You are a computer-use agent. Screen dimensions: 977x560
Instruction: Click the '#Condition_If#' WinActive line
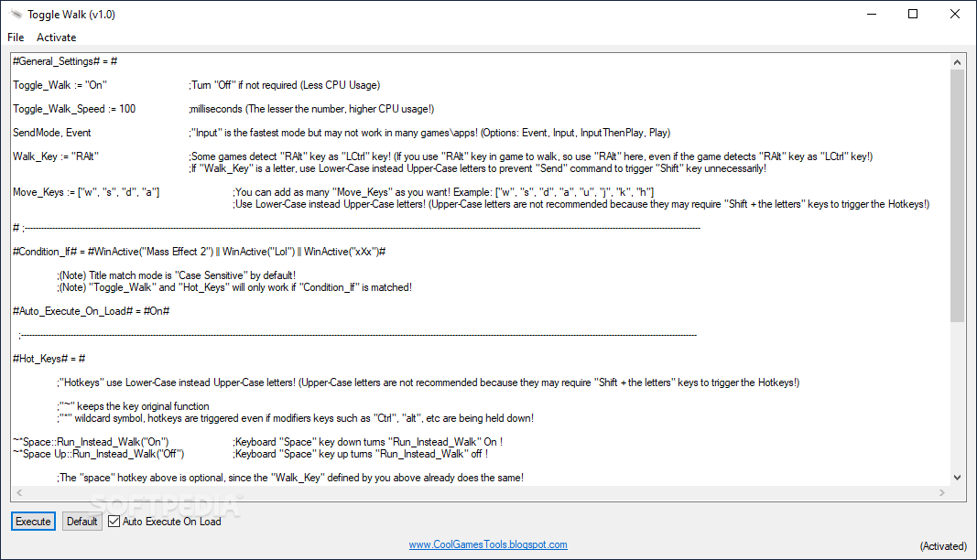point(200,252)
